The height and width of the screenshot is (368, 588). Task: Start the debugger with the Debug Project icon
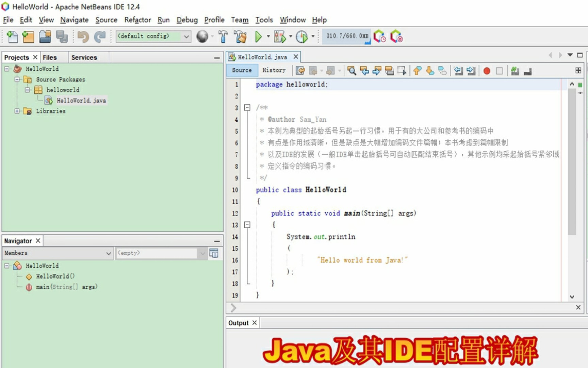pyautogui.click(x=279, y=36)
